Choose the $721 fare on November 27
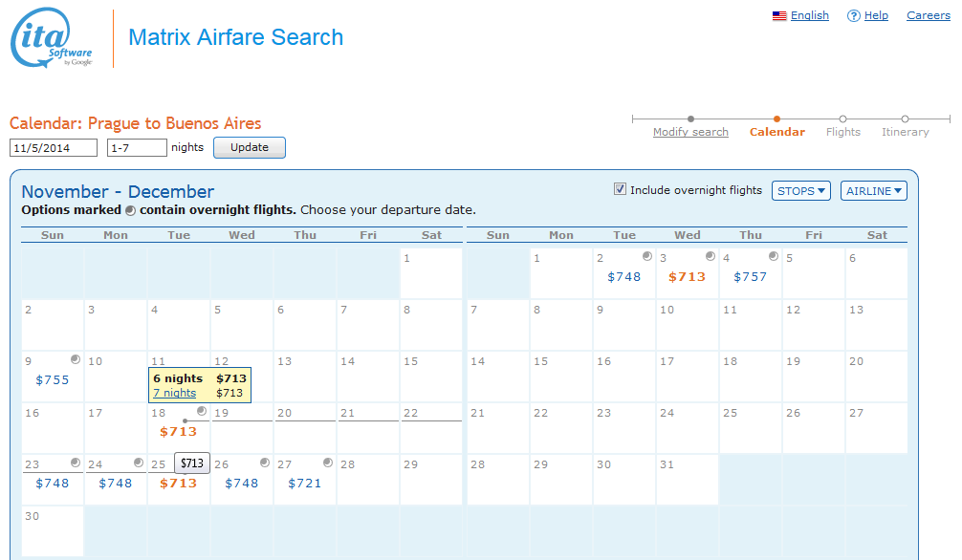Image resolution: width=962 pixels, height=560 pixels. point(305,484)
